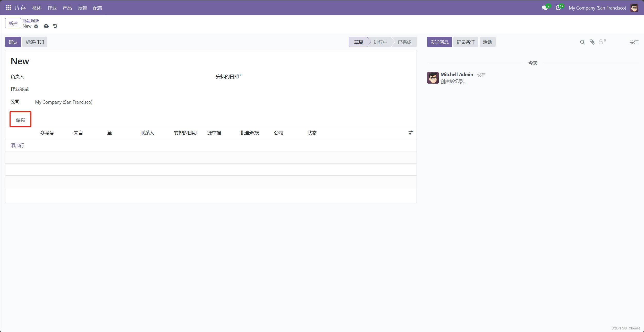
Task: Toggle 关注 follow button
Action: pyautogui.click(x=634, y=42)
